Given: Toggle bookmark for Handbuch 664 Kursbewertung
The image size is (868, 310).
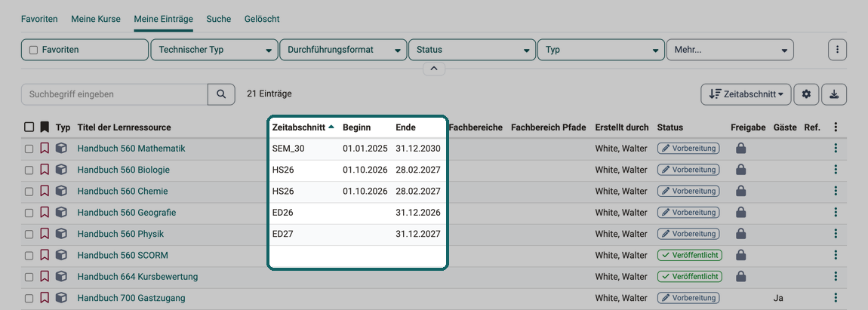Looking at the screenshot, I should (45, 276).
